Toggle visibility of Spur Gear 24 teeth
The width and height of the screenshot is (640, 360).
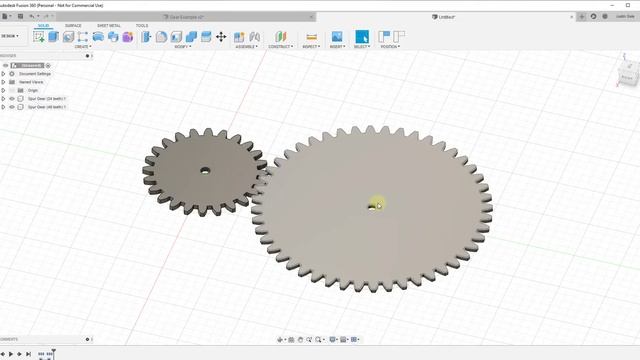(x=12, y=99)
